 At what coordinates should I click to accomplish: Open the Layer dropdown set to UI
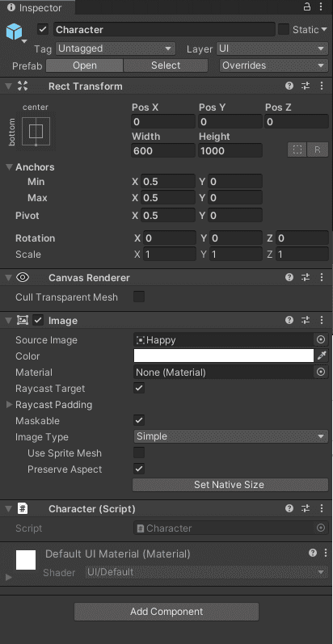point(272,48)
